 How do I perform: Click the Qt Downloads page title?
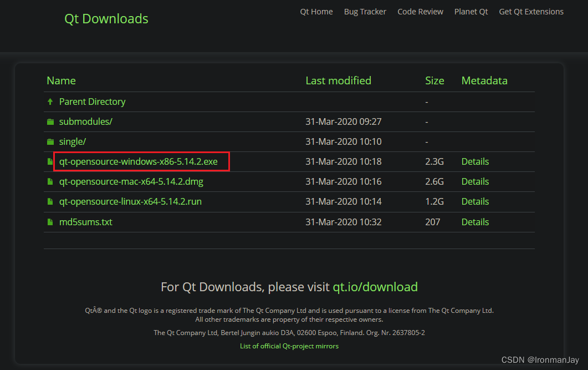pos(106,19)
